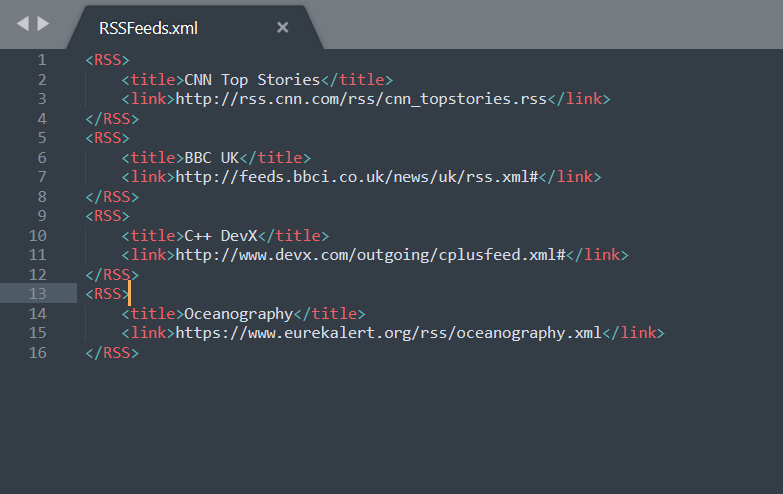
Task: Click line number 13 in gutter
Action: point(37,294)
